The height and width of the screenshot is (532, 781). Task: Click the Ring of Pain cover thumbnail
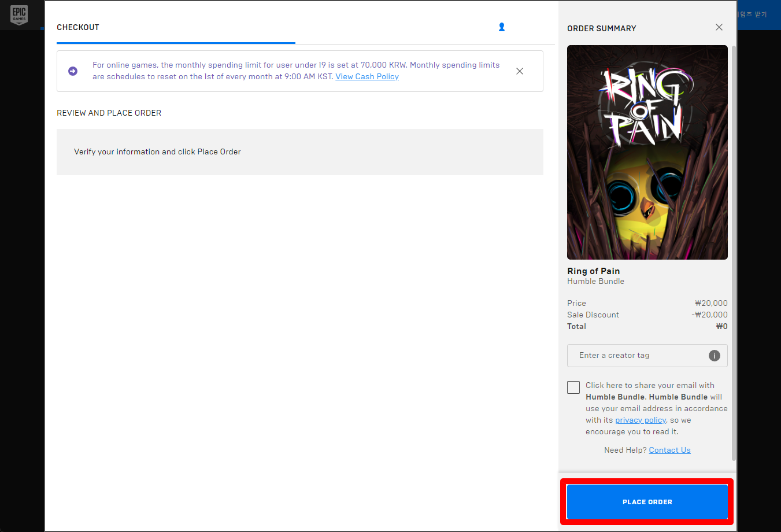pyautogui.click(x=647, y=153)
